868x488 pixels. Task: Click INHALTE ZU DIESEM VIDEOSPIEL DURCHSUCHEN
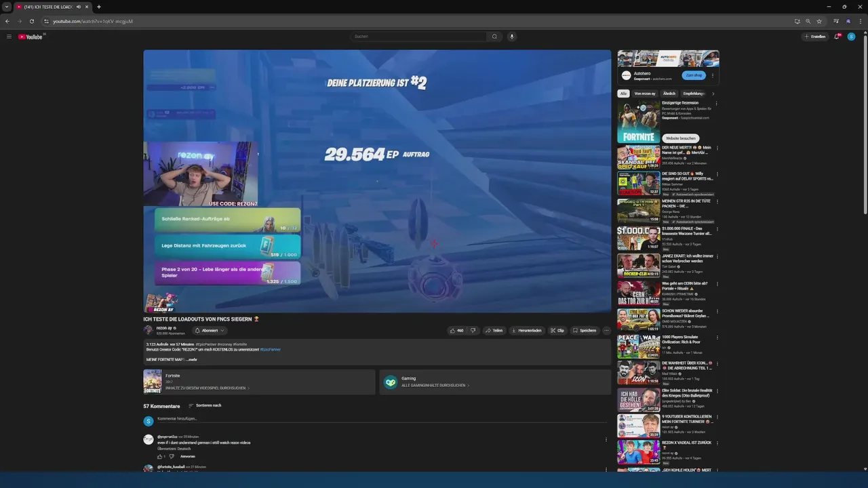(208, 388)
